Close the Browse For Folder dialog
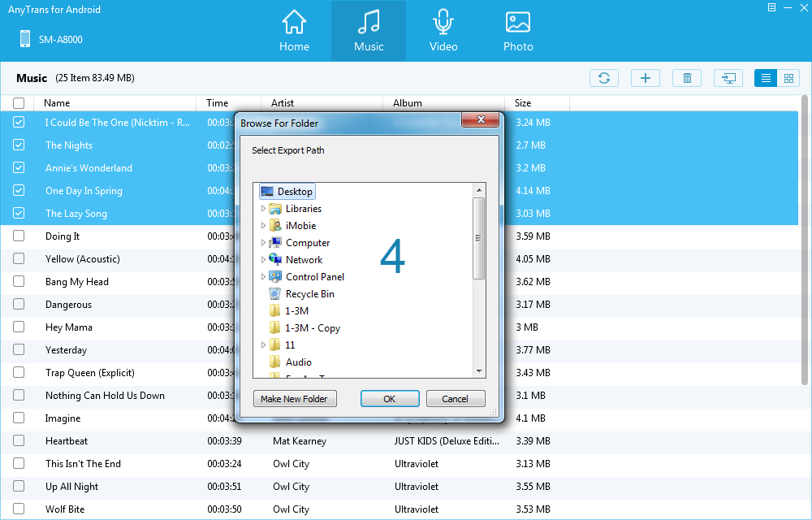 click(480, 119)
